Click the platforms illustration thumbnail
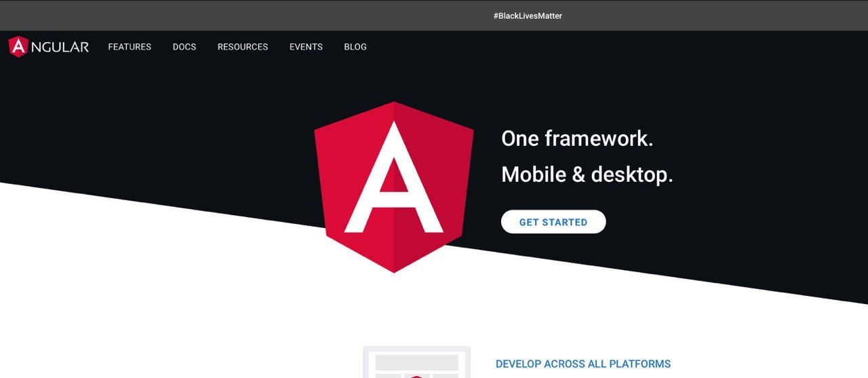 (x=416, y=362)
